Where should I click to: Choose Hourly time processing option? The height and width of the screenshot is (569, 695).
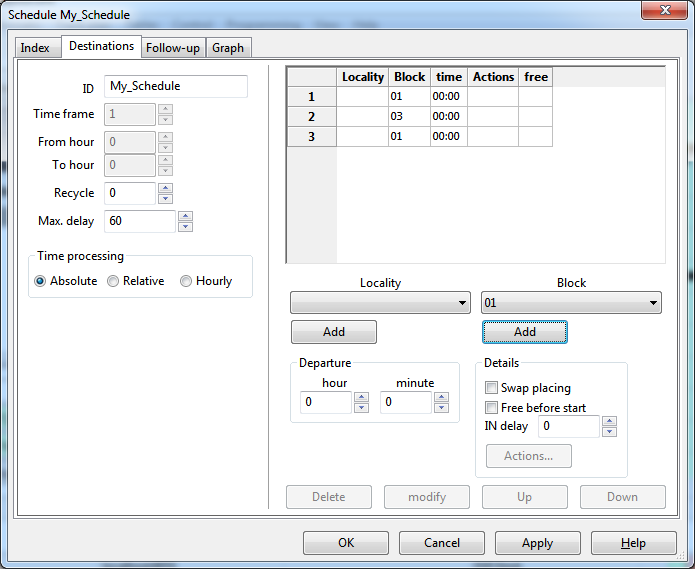point(186,281)
